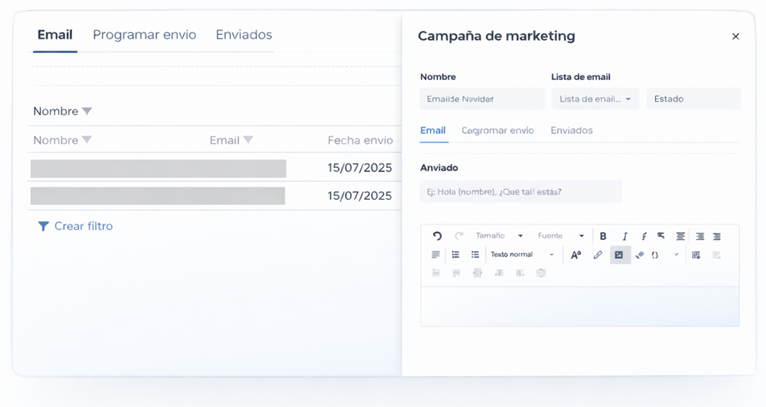Switch to the main Email tab
Screen dimensions: 766x407
(55, 35)
